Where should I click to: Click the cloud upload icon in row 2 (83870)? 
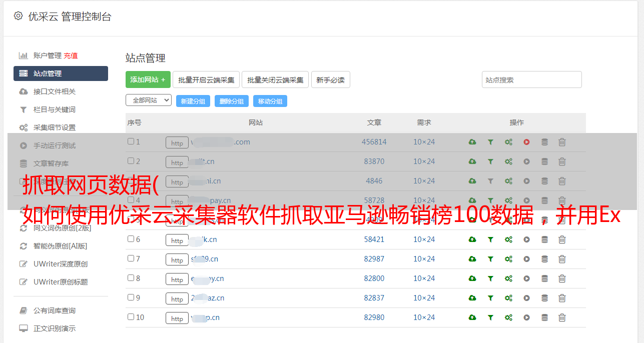(472, 161)
